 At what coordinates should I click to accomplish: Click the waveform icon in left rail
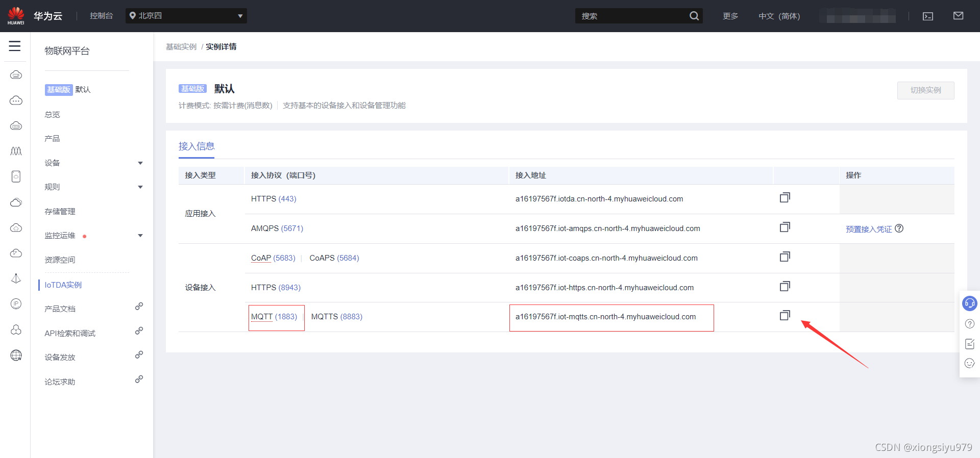pyautogui.click(x=16, y=151)
